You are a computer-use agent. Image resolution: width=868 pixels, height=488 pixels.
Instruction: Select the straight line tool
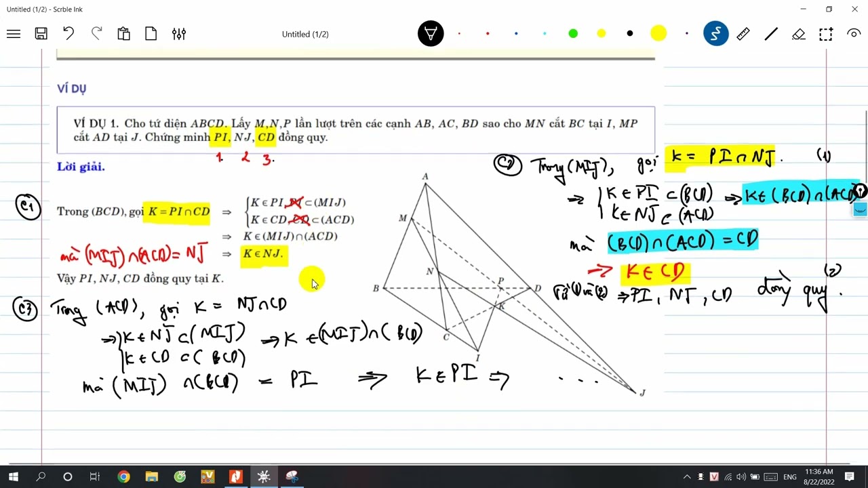click(x=771, y=34)
